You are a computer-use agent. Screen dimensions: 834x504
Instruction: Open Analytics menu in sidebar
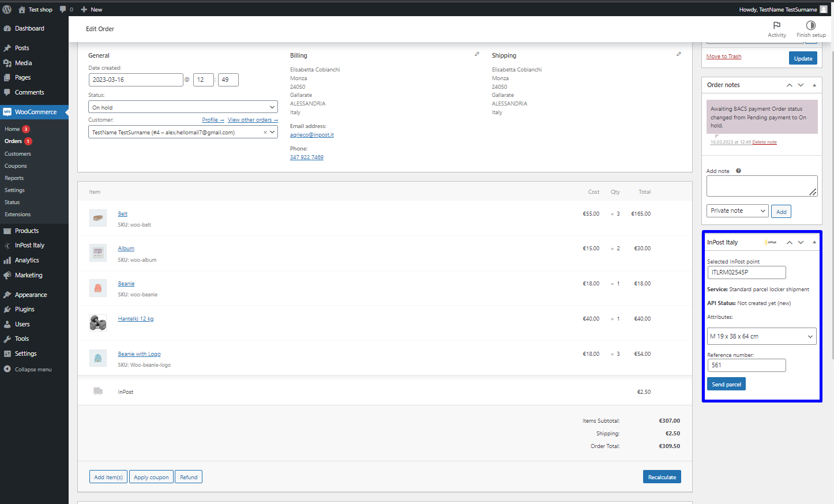[27, 260]
